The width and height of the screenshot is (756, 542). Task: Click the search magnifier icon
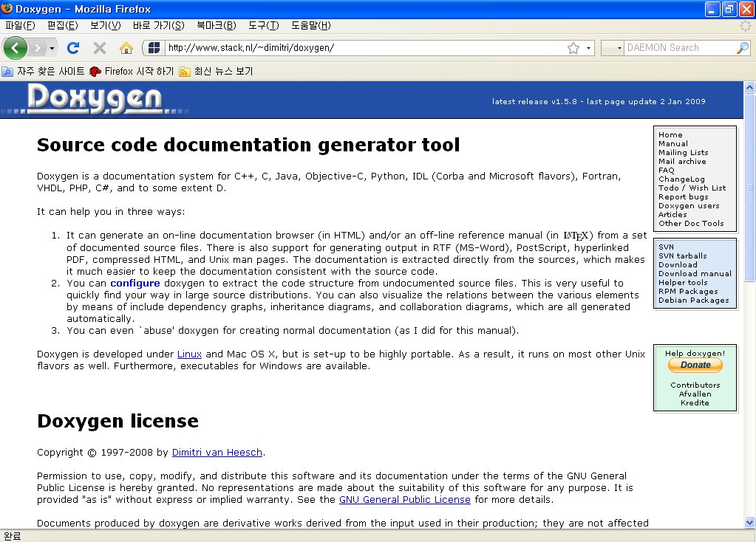[743, 48]
